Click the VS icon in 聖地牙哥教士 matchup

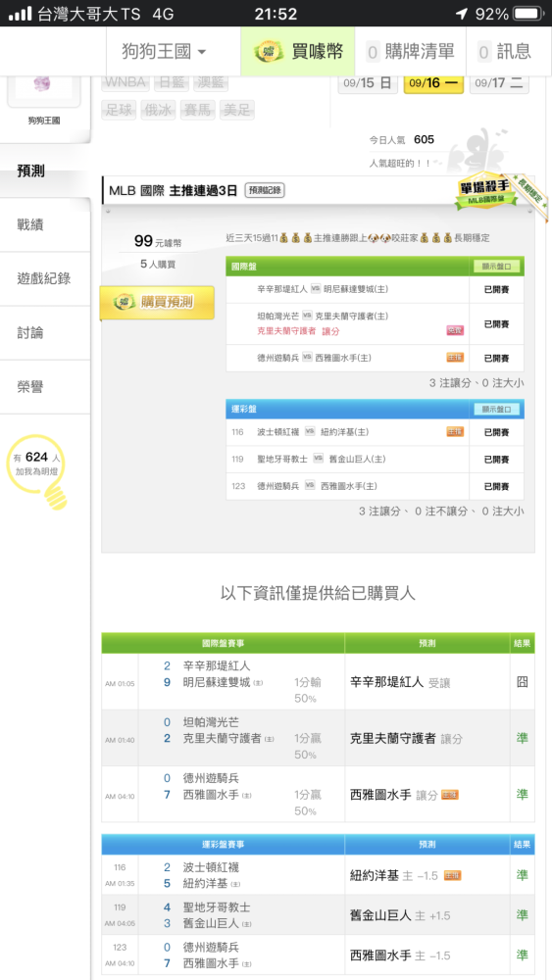point(318,458)
